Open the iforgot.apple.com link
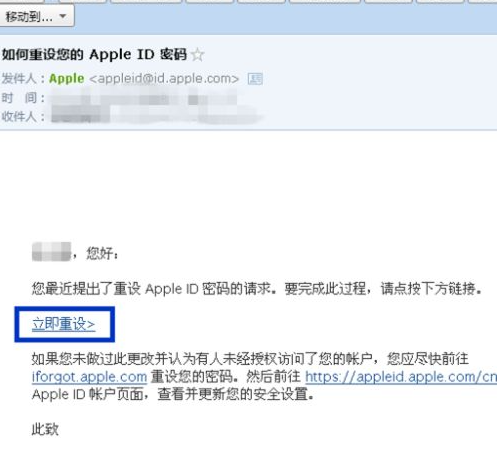The image size is (499, 451). (x=89, y=377)
